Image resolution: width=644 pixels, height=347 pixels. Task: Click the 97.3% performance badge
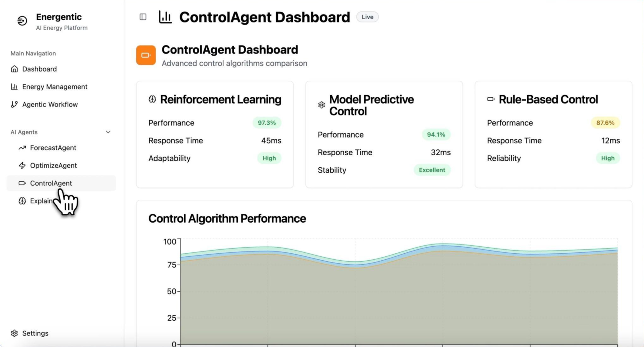click(267, 123)
